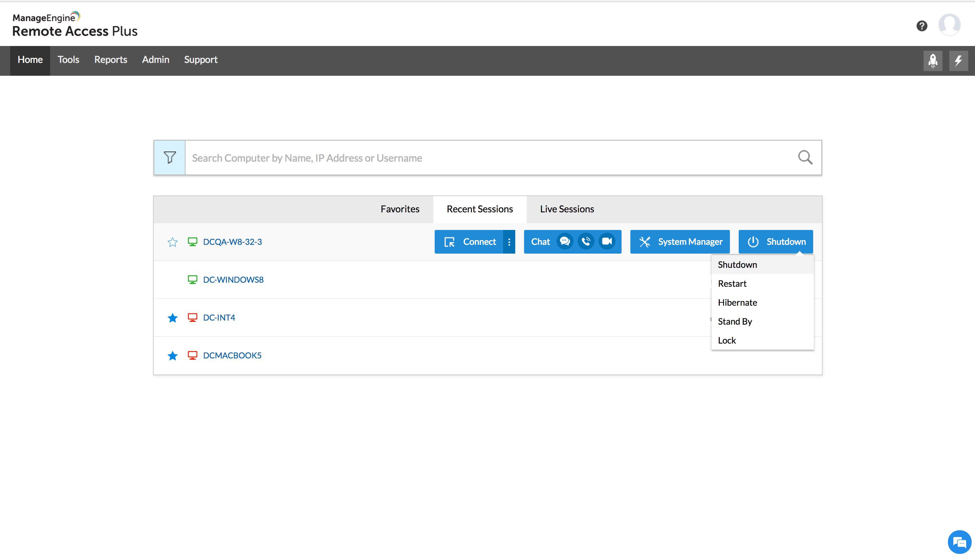Focus the computer search field

coord(489,158)
